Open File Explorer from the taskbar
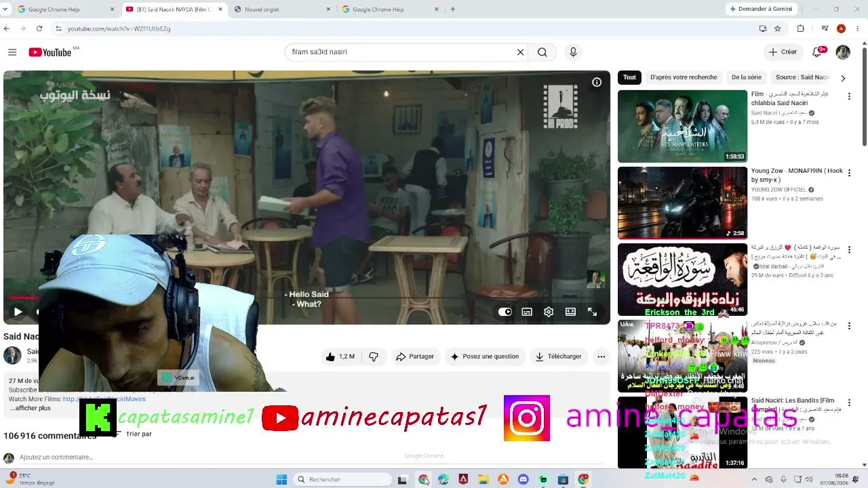Image resolution: width=868 pixels, height=488 pixels. (x=484, y=479)
